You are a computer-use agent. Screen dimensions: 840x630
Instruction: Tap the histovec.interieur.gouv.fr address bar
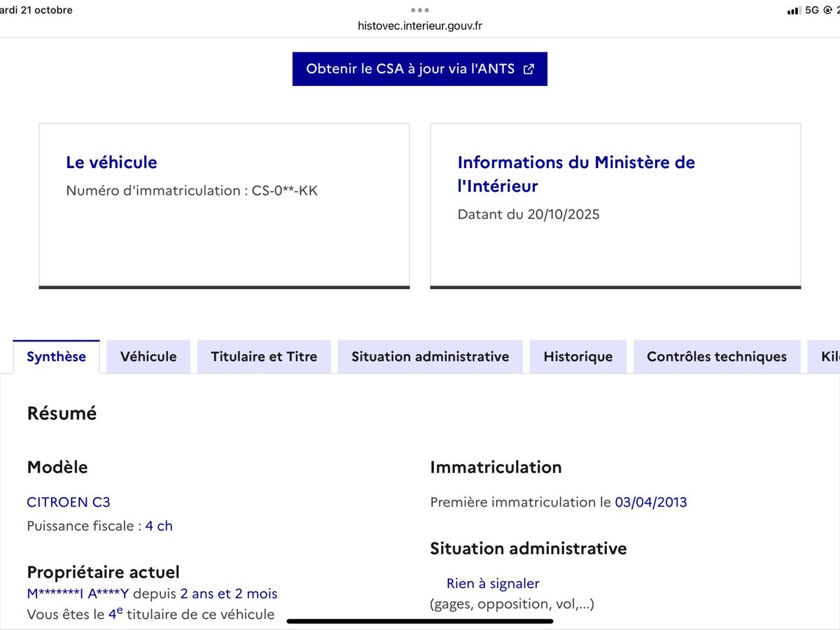(x=419, y=25)
